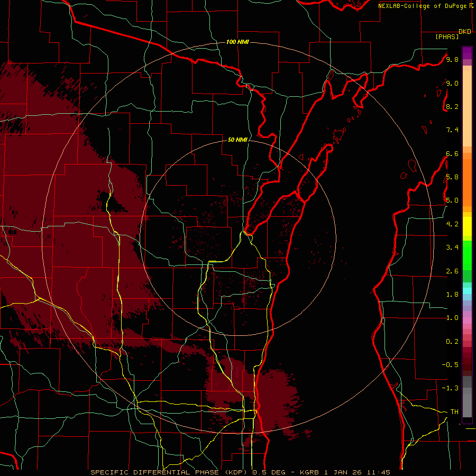Pick the purple top band of color bar

click(x=467, y=53)
